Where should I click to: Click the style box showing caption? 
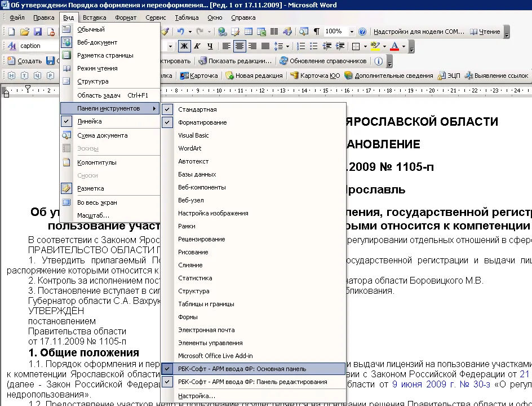[x=39, y=46]
